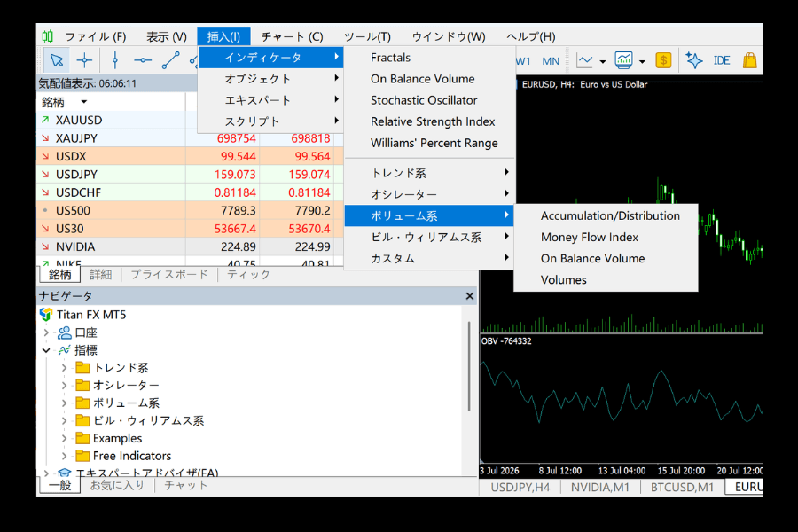This screenshot has height=532, width=798.
Task: Open the indicators list chart icon
Action: click(623, 60)
